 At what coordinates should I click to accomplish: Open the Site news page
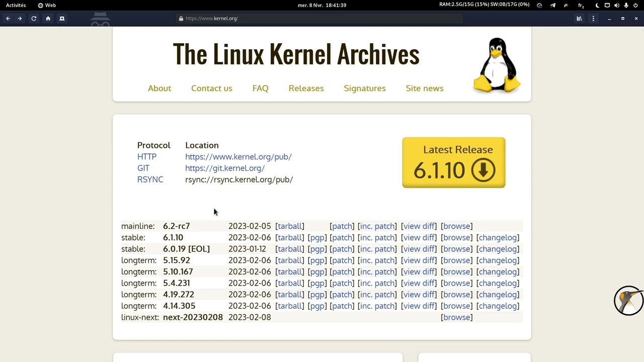[425, 88]
